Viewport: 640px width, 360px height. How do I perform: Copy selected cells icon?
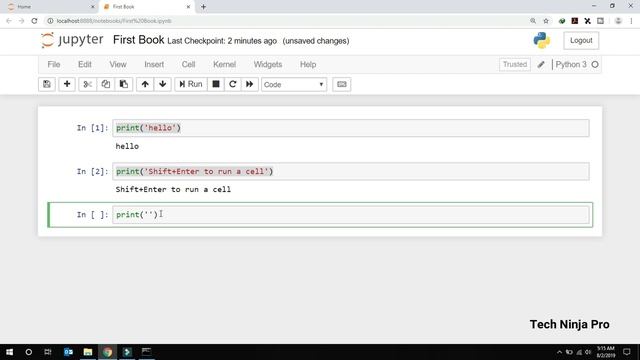pyautogui.click(x=106, y=84)
